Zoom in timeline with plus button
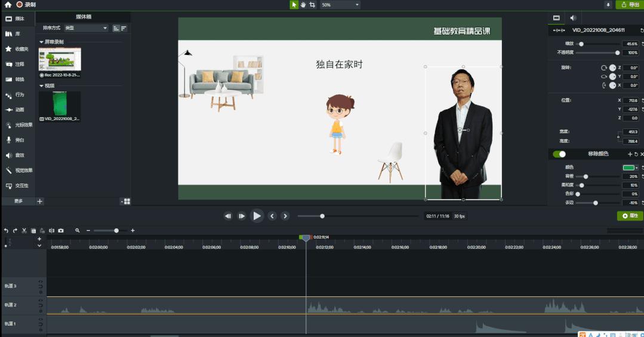Image resolution: width=644 pixels, height=337 pixels. 133,231
